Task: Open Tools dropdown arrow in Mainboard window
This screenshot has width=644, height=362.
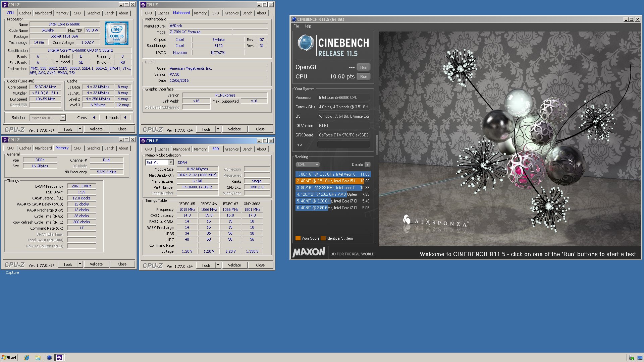Action: tap(218, 129)
